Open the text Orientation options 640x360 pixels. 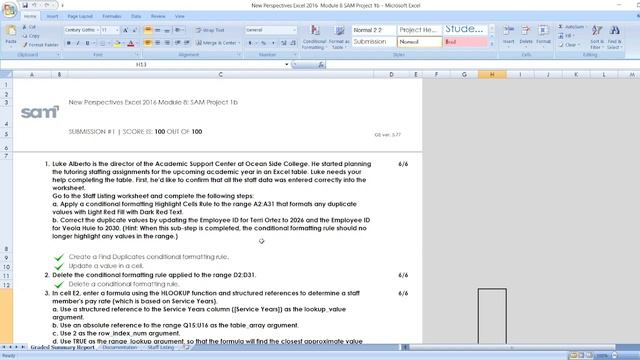pos(179,30)
